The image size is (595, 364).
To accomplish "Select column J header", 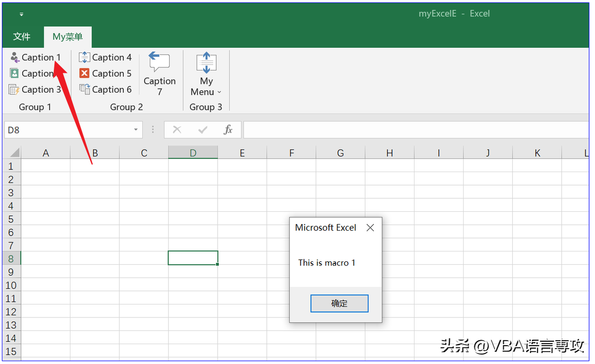I will pyautogui.click(x=488, y=153).
